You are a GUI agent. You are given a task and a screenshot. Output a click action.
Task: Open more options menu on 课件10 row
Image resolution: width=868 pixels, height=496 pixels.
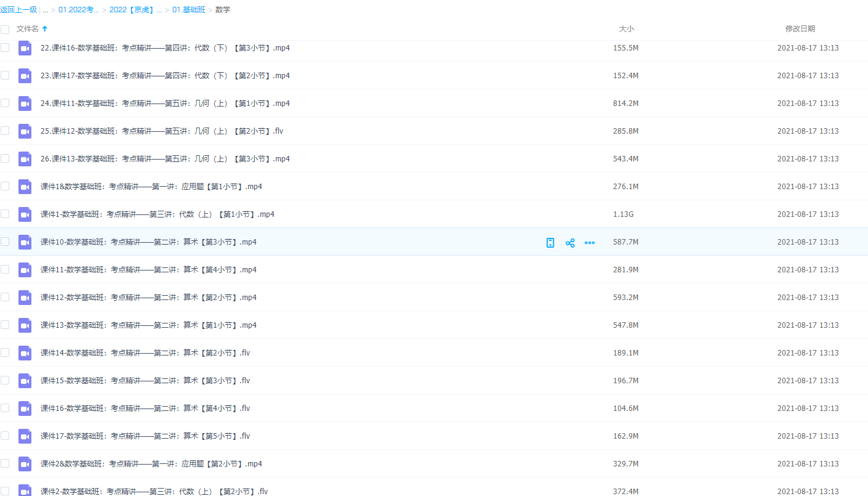tap(590, 243)
